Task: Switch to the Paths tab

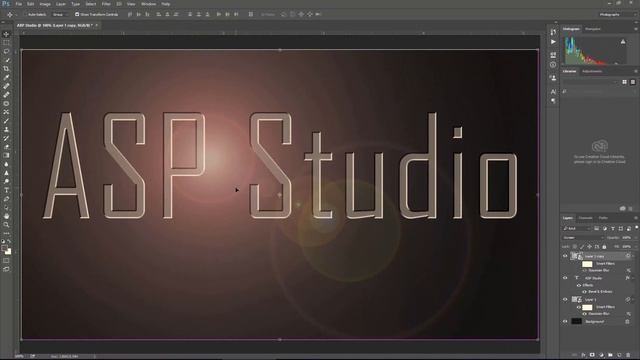Action: click(603, 218)
